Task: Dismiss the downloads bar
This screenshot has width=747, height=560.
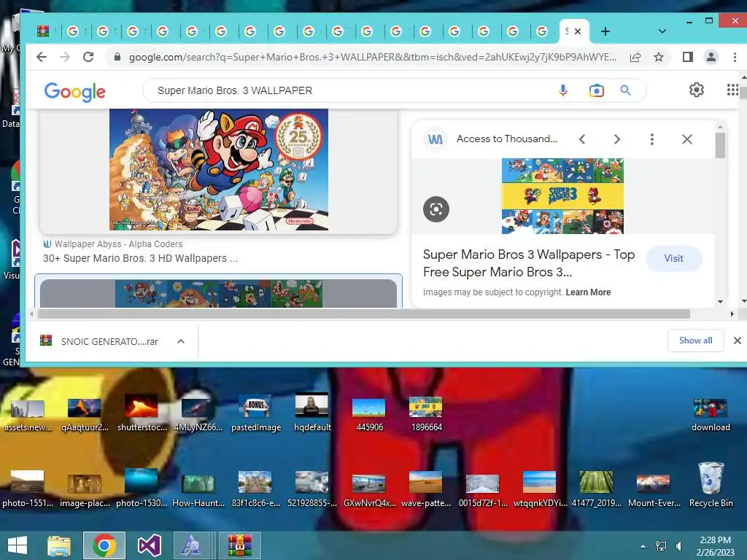Action: [737, 341]
